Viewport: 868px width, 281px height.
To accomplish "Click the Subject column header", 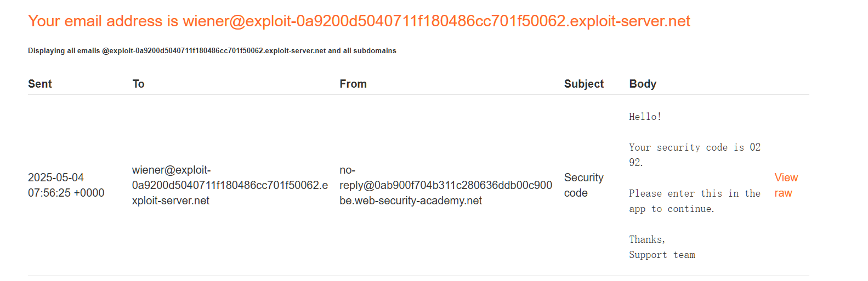I will click(x=583, y=84).
